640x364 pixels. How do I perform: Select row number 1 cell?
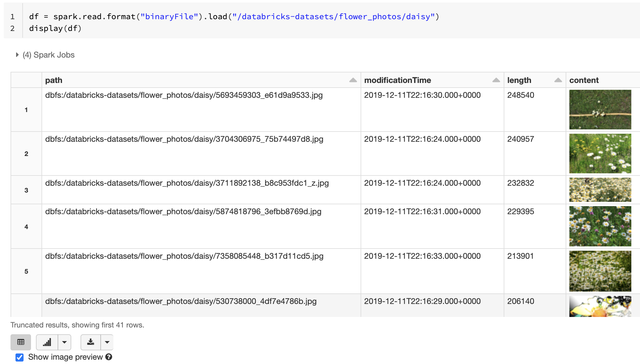(26, 110)
